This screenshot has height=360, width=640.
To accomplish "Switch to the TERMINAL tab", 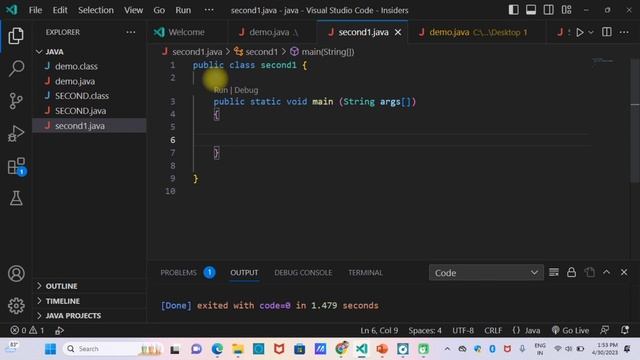I will (365, 272).
